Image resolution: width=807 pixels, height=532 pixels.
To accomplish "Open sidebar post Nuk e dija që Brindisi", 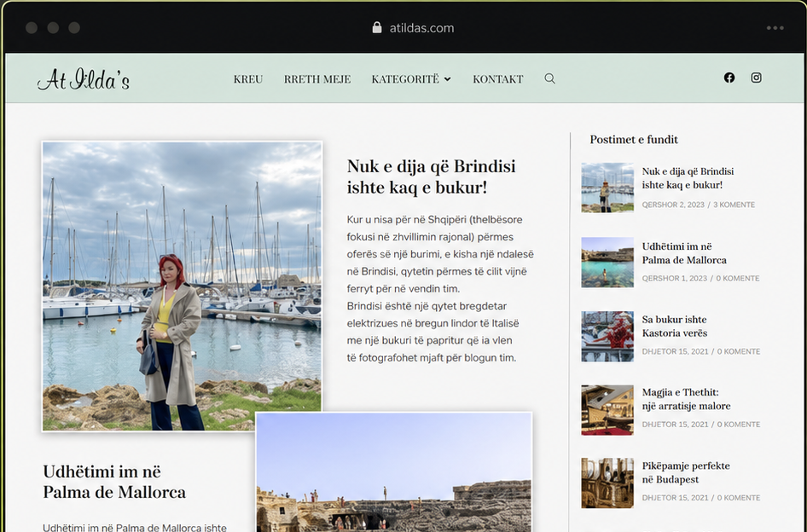I will point(688,178).
